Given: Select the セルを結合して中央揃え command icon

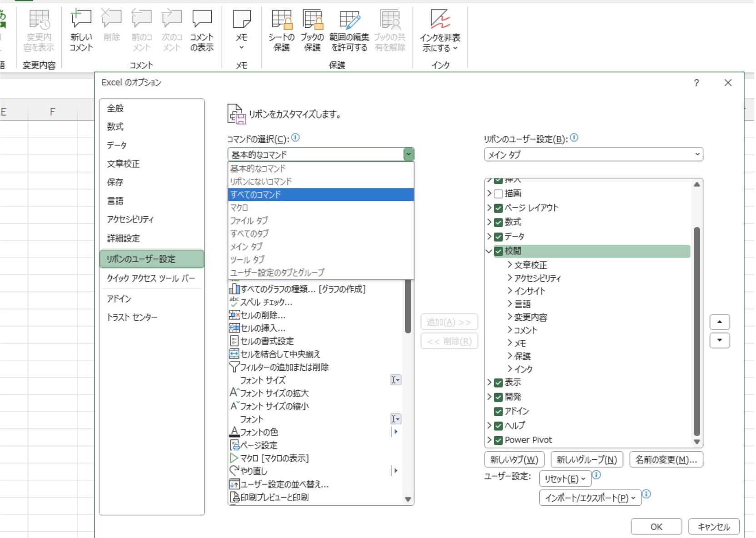Looking at the screenshot, I should click(234, 354).
